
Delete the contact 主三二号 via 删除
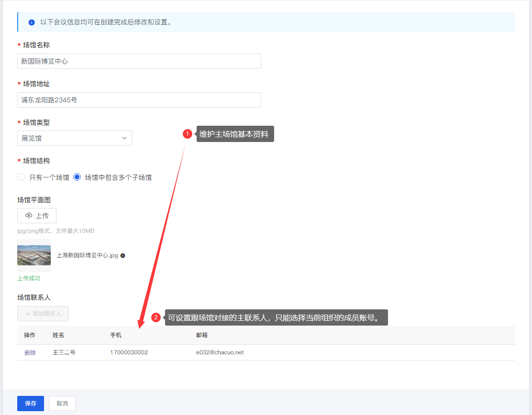tap(30, 353)
